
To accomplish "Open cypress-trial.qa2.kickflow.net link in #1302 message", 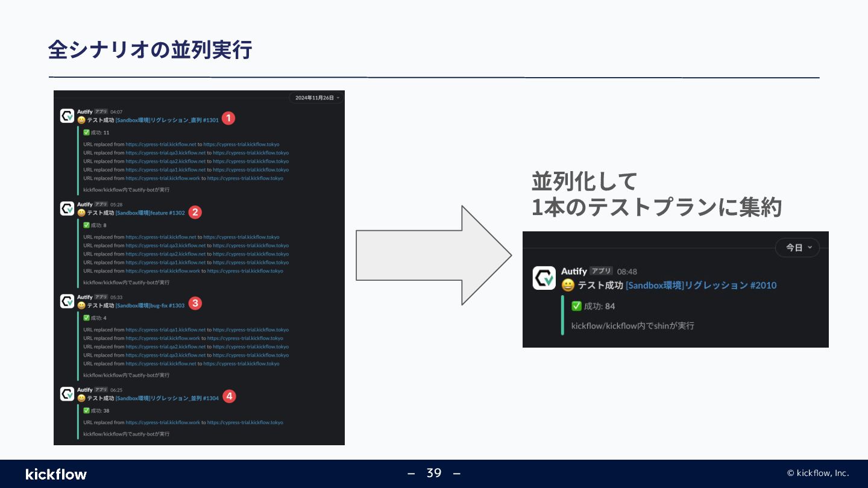I will 166,254.
